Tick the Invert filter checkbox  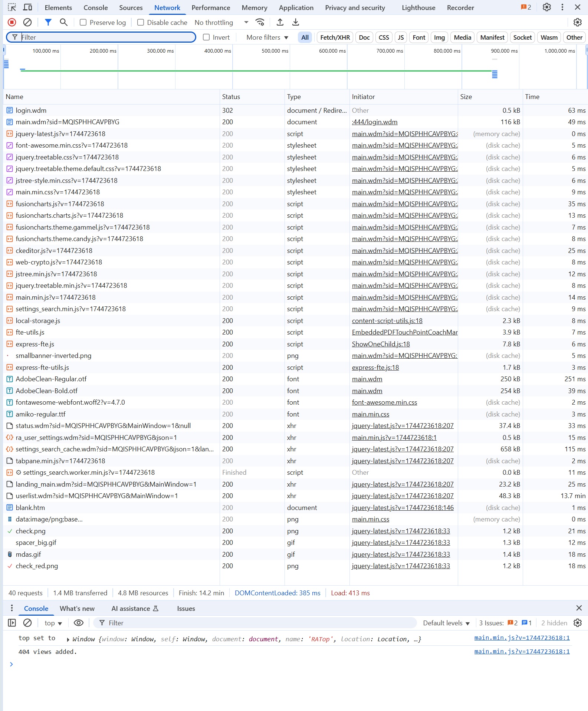(206, 37)
